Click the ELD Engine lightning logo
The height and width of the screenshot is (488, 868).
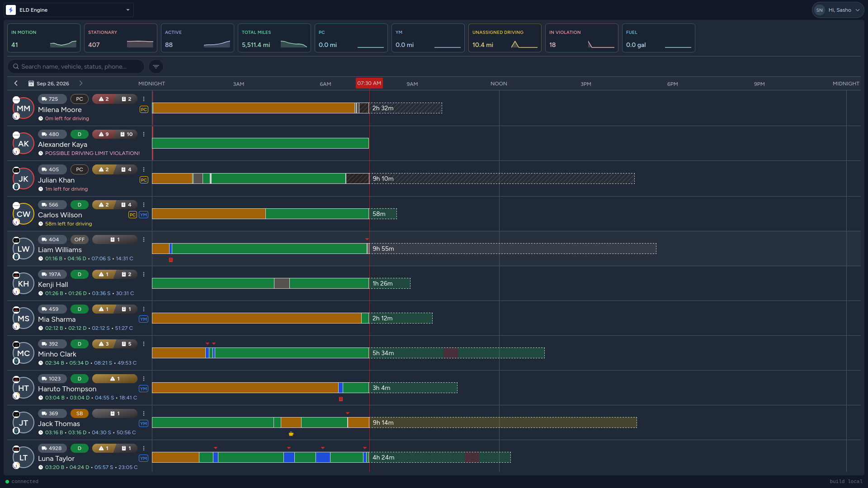11,10
